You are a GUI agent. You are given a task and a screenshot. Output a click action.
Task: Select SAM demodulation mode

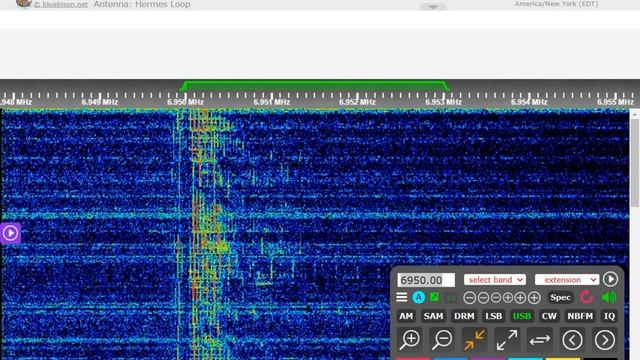(x=433, y=316)
